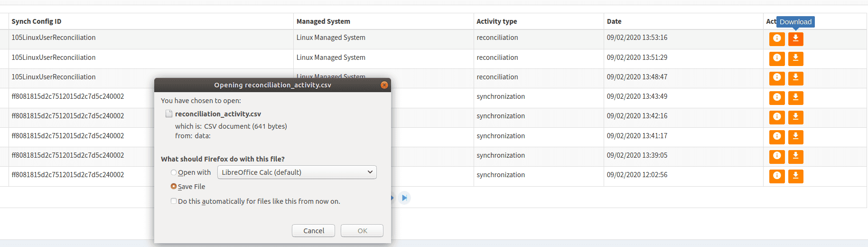
Task: Click the Synch Config ID column header
Action: point(37,21)
